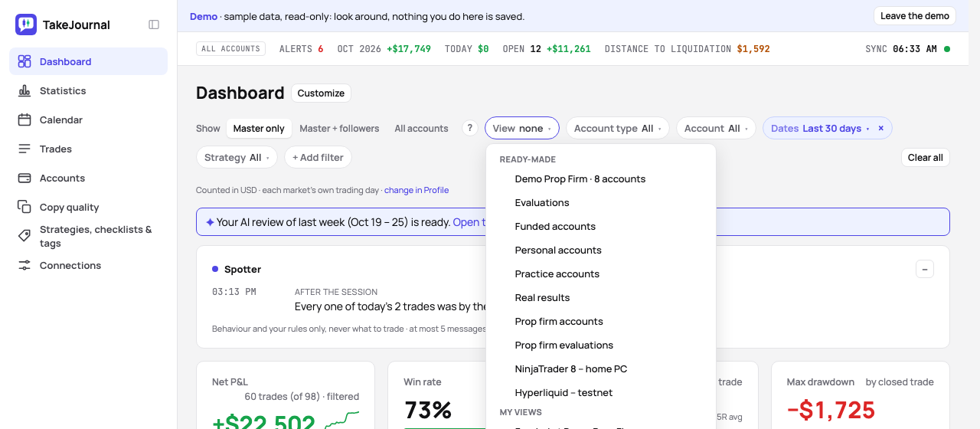
Task: Go to the Dashboard page
Action: (x=88, y=61)
